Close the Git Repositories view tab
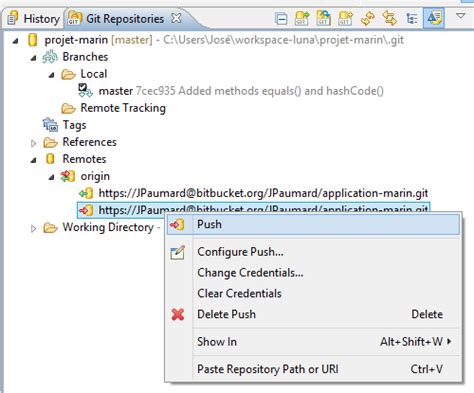 pos(176,18)
